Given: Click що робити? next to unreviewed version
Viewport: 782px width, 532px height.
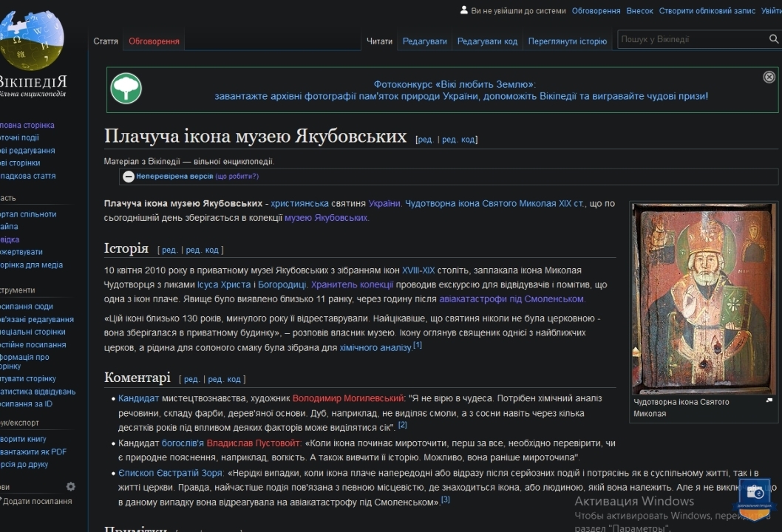Looking at the screenshot, I should [x=237, y=177].
